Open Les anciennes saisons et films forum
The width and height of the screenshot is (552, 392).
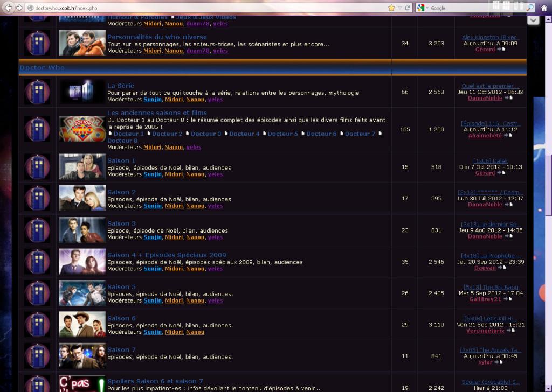[x=157, y=113]
